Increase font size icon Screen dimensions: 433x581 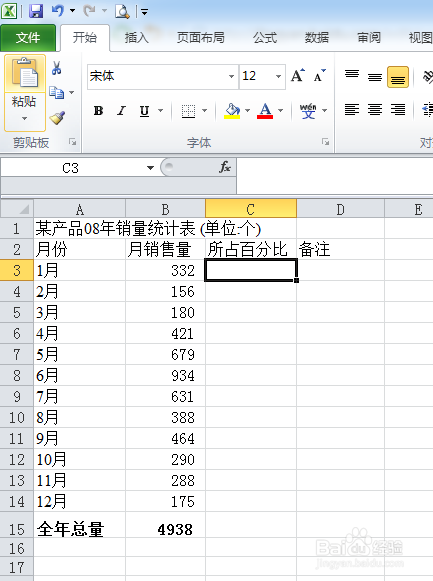click(x=298, y=76)
